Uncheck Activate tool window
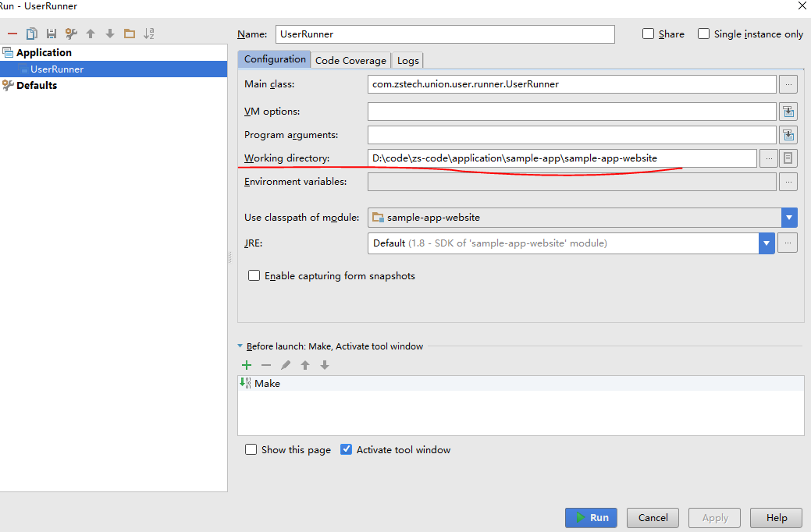Screen dimensions: 811x532 (x=347, y=449)
